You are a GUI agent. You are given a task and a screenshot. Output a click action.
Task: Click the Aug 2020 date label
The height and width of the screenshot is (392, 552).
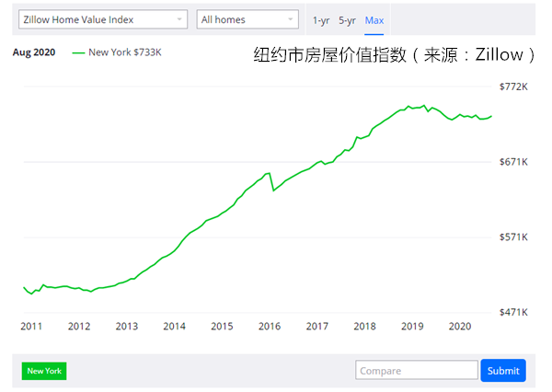pos(34,52)
